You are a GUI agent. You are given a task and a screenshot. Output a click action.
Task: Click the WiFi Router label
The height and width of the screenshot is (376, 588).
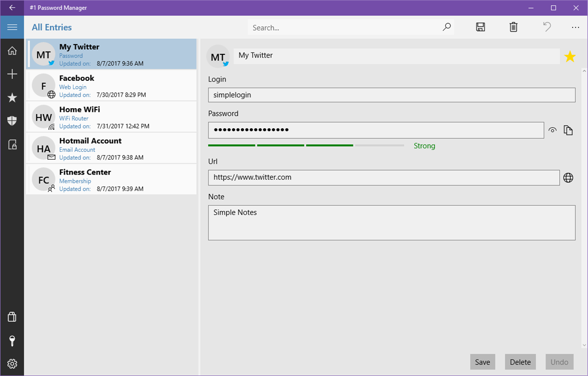(73, 118)
